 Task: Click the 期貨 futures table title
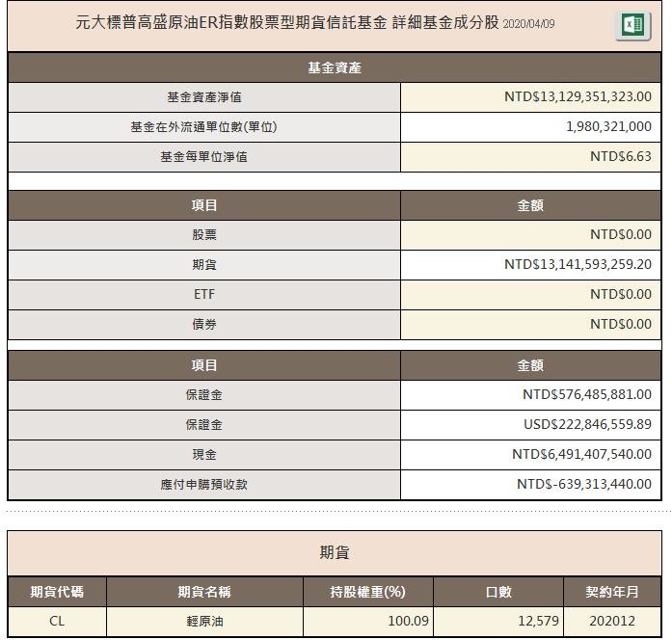[335, 552]
